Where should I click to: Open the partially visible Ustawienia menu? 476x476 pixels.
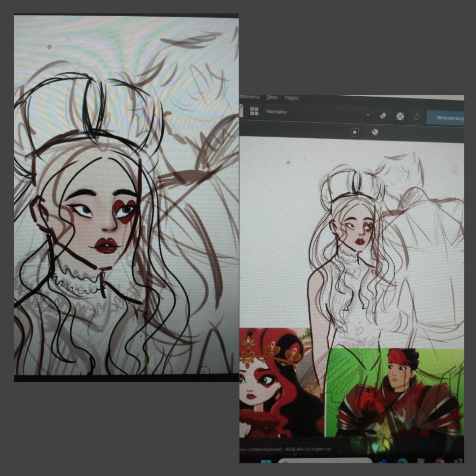click(249, 97)
